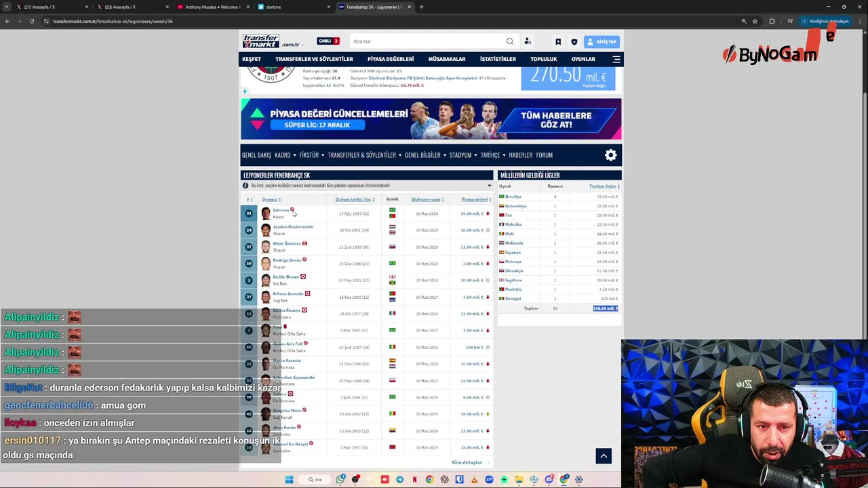Click the shield icon in site header
Viewport: 868px width, 488px height.
pyautogui.click(x=574, y=41)
